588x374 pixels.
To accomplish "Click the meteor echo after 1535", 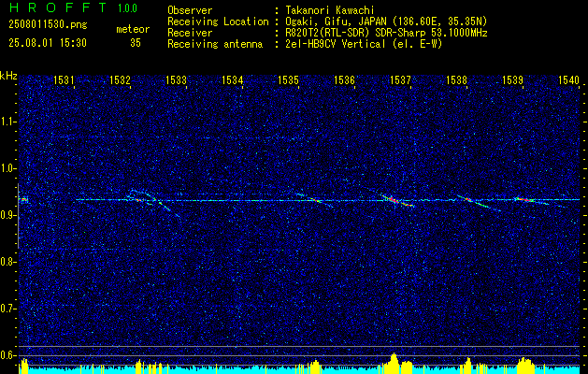I will 314,200.
